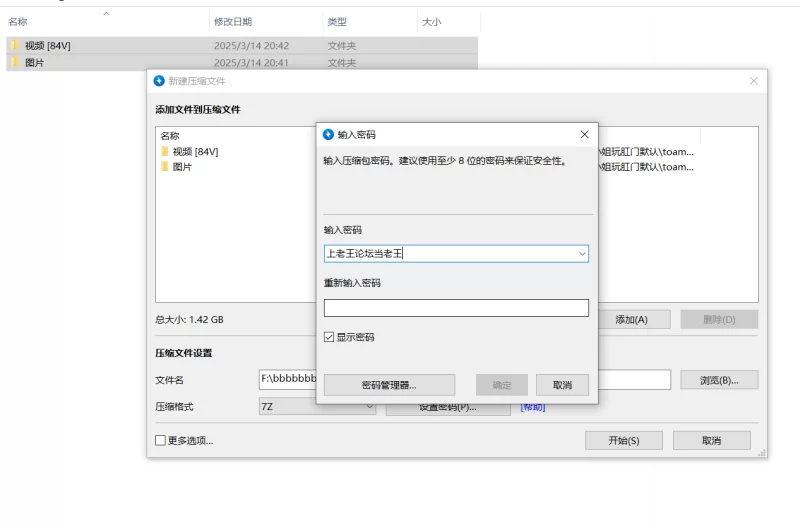Click the Bandizip icon in new archive title
This screenshot has width=800, height=528.
pyautogui.click(x=159, y=81)
